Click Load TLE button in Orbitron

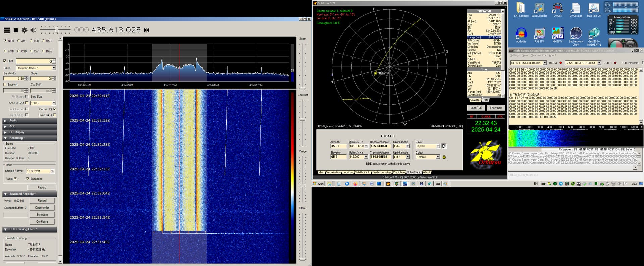click(x=476, y=108)
